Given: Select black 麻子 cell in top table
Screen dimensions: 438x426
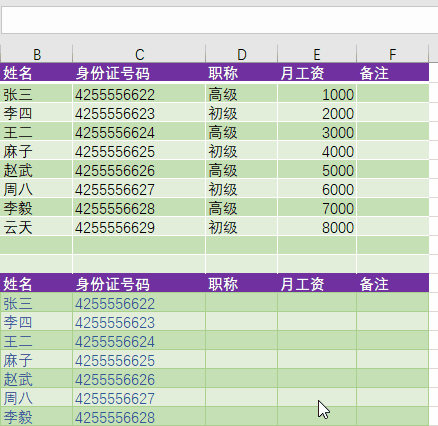Looking at the screenshot, I should point(36,150).
